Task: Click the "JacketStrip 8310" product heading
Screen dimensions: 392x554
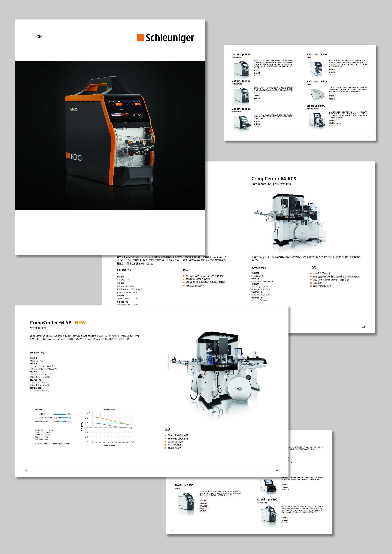Action: 316,54
